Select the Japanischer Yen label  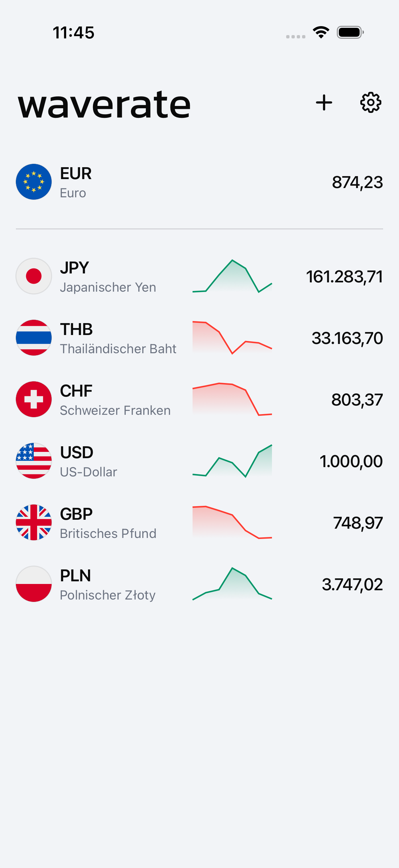click(x=108, y=287)
